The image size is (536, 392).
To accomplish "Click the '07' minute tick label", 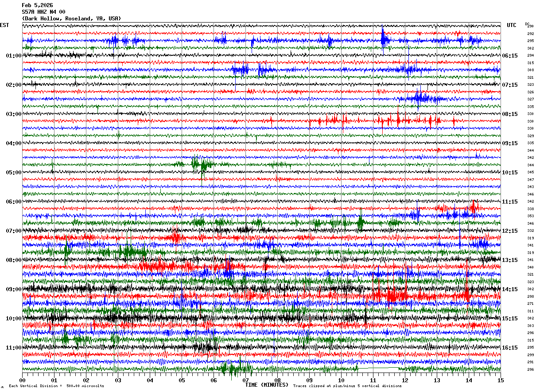I will [245, 380].
